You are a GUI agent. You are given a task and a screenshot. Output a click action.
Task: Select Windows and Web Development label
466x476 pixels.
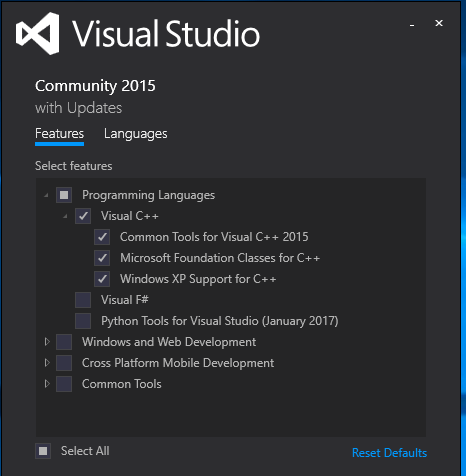169,342
